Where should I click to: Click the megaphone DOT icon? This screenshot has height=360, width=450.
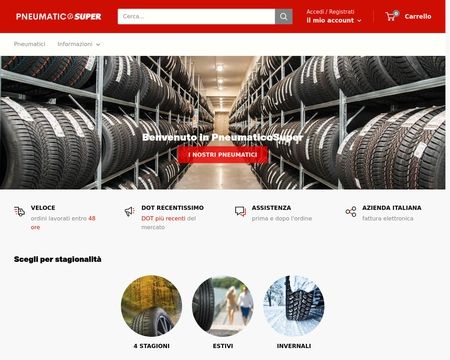130,211
